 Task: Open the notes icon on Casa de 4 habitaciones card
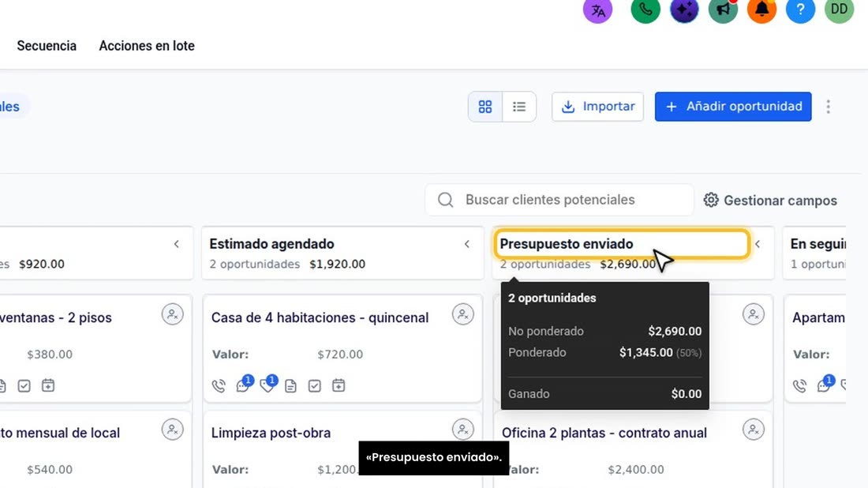click(290, 385)
